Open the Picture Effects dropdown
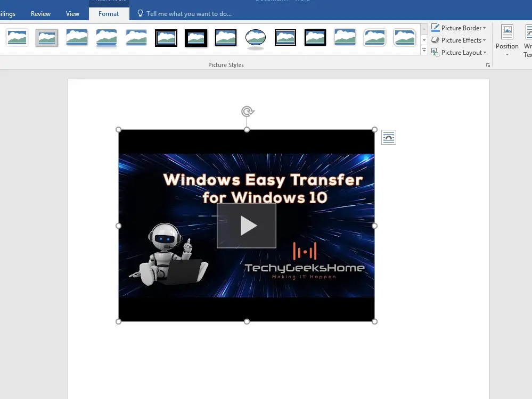532x399 pixels. click(459, 40)
